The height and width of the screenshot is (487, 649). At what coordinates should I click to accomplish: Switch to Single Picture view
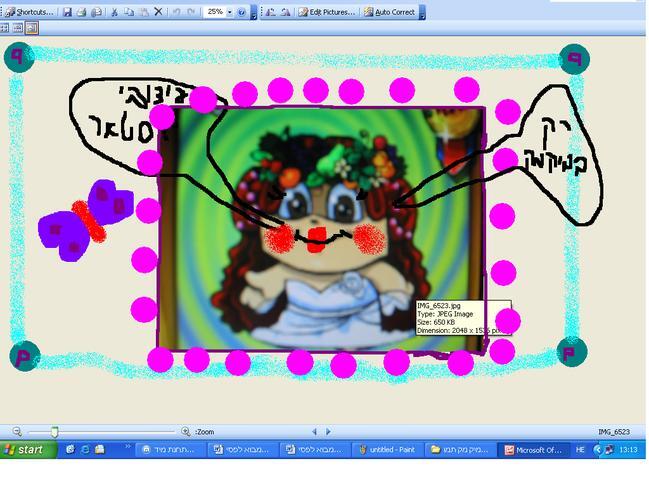(x=32, y=28)
